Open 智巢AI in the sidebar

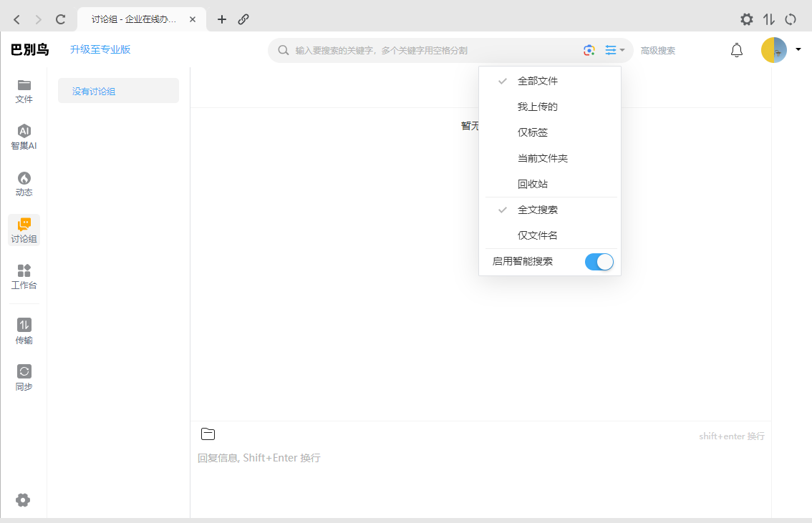(x=24, y=137)
